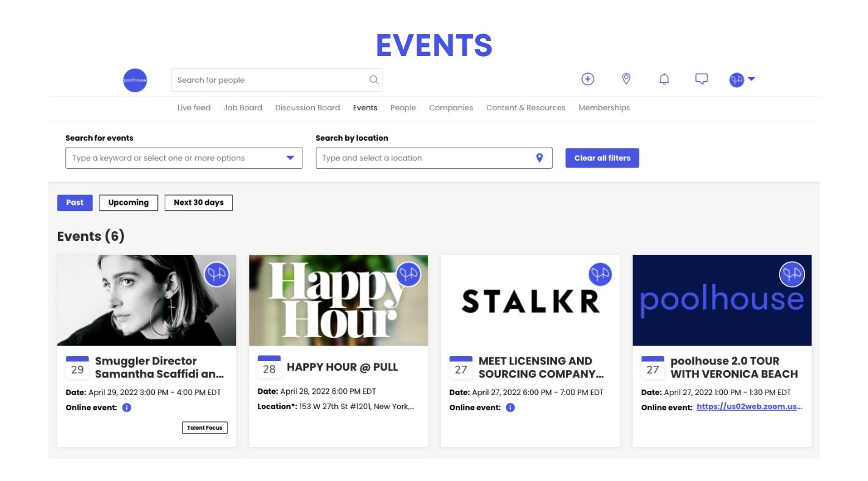Click the 29 calendar date icon

pos(77,367)
